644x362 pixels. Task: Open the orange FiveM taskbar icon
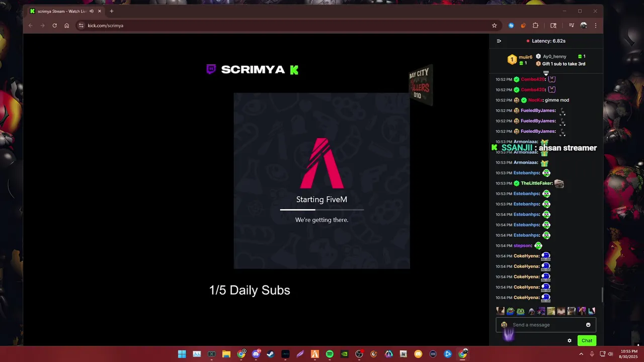315,354
